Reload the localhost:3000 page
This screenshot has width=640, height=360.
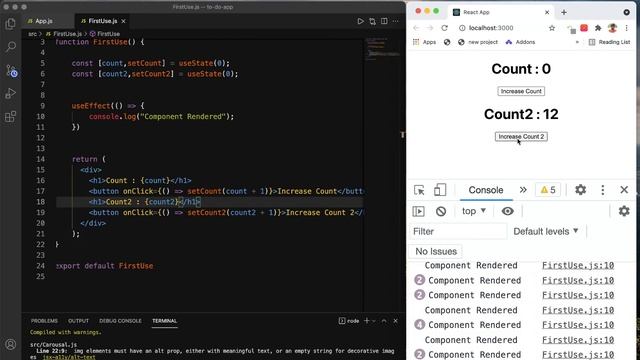coord(444,28)
